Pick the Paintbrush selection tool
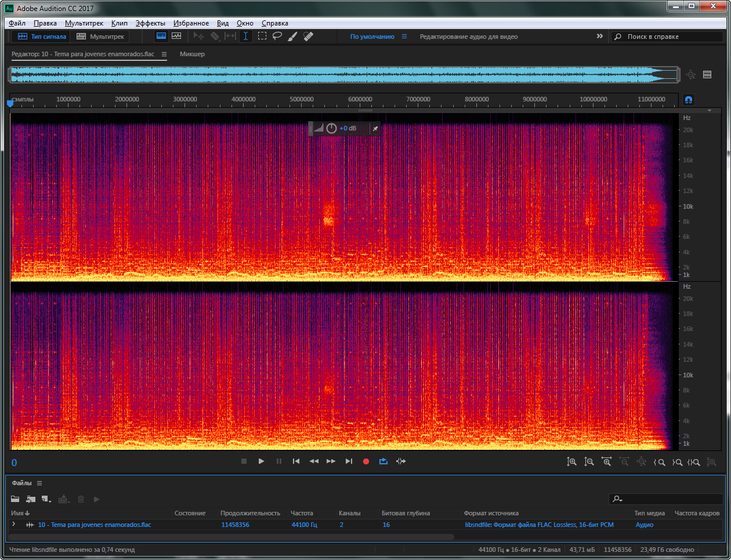Screen dimensions: 731x560 293,36
